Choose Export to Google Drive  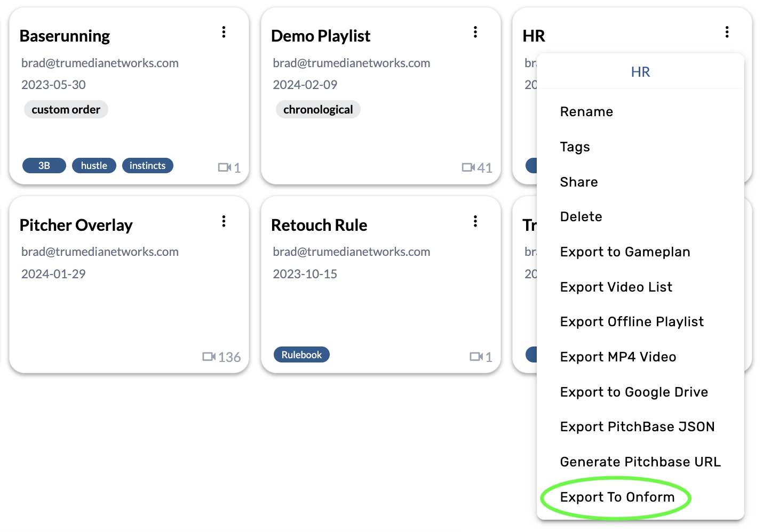pyautogui.click(x=634, y=392)
